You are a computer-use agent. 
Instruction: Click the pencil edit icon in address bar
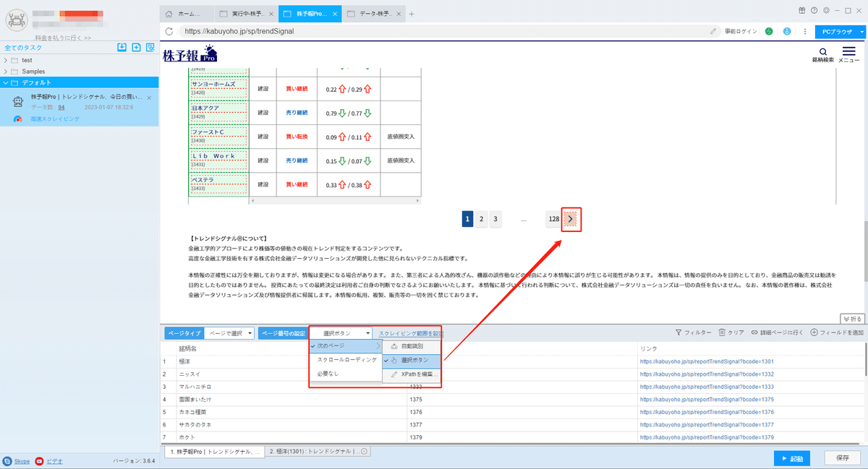(x=713, y=32)
